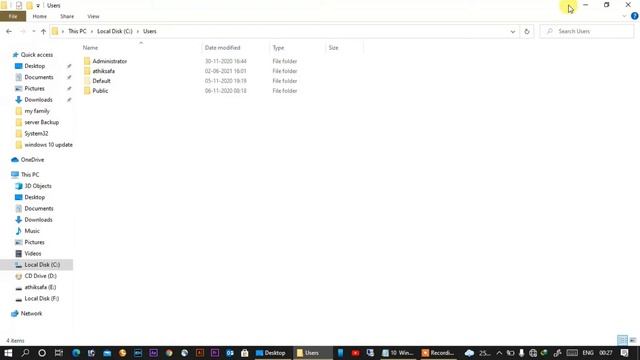Open Local Disk (F:) in sidebar
The width and height of the screenshot is (640, 360).
[x=42, y=299]
